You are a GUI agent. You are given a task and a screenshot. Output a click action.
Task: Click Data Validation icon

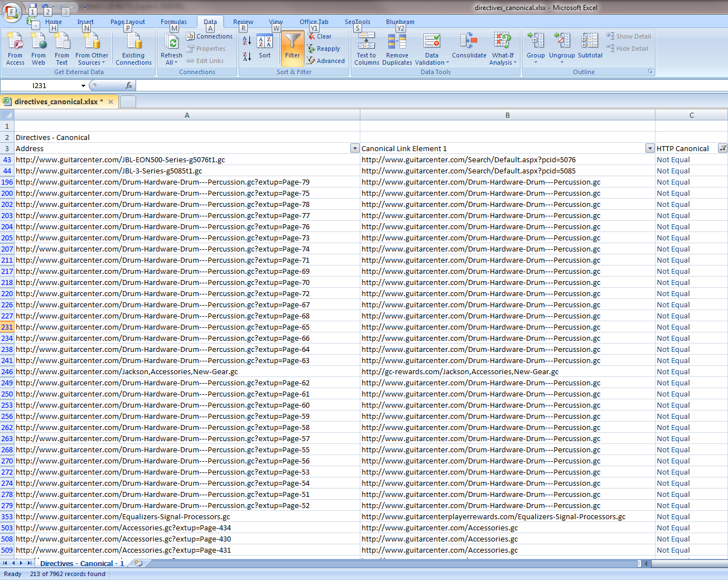(432, 42)
